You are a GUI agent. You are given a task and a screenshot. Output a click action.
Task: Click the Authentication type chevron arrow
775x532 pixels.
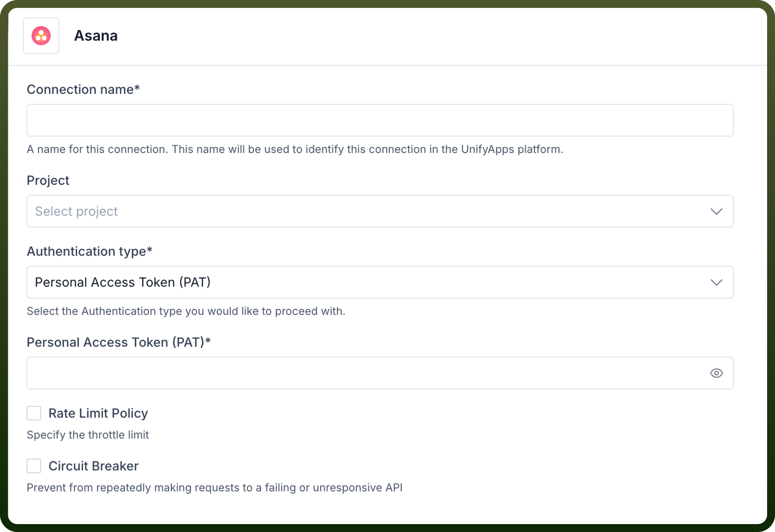click(x=716, y=282)
